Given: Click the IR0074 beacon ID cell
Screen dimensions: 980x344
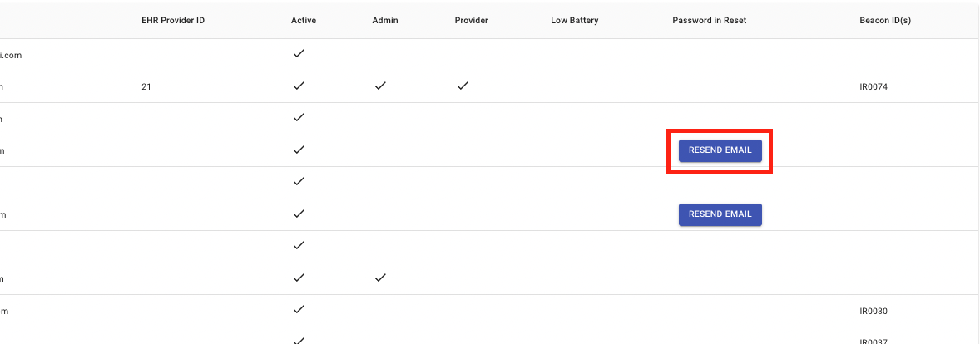Looking at the screenshot, I should click(874, 86).
